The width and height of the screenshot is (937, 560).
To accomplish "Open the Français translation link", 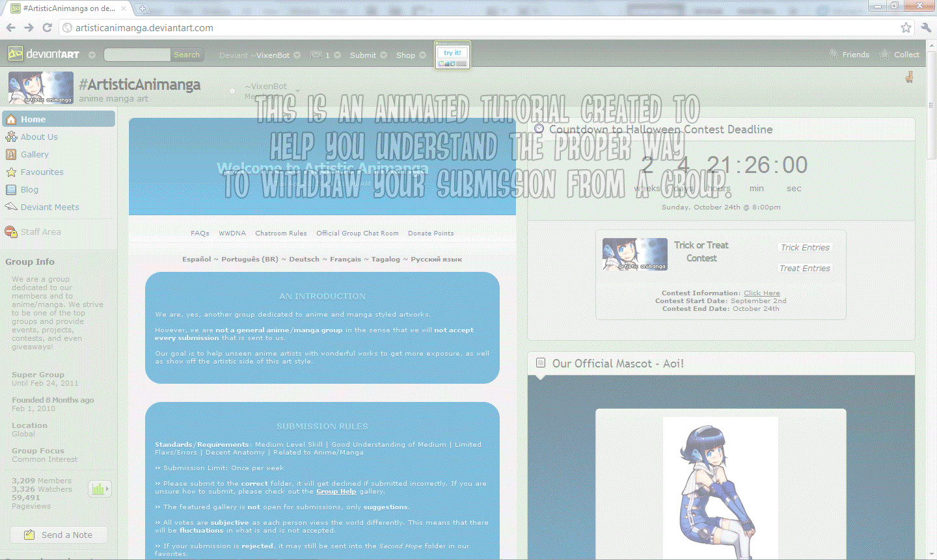I will 346,259.
